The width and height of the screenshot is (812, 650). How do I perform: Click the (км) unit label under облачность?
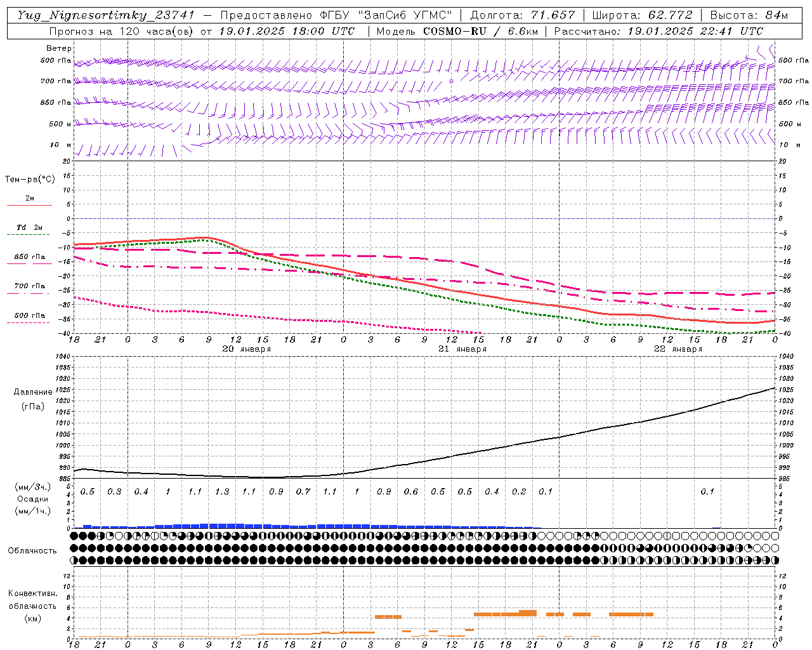(x=33, y=618)
